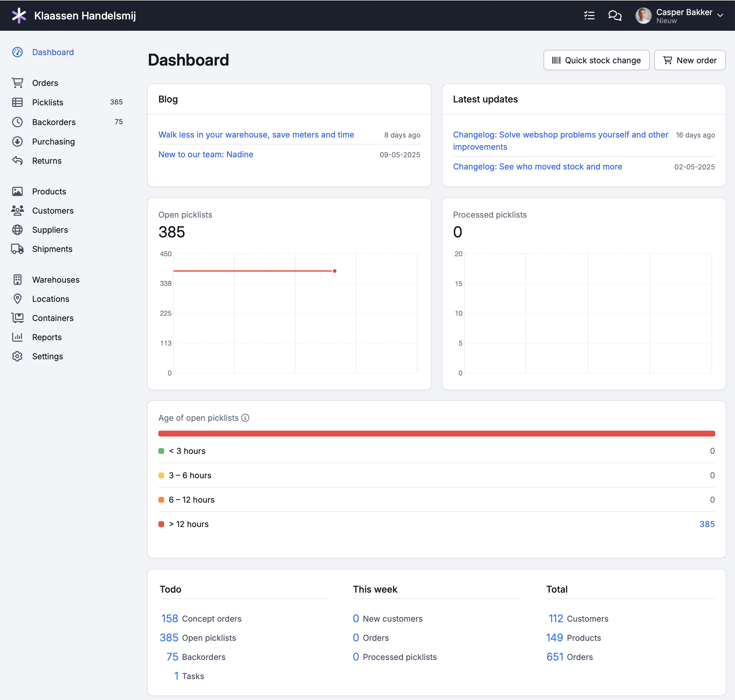Viewport: 735px width, 700px height.
Task: Go to Picklists in the sidebar
Action: [48, 102]
